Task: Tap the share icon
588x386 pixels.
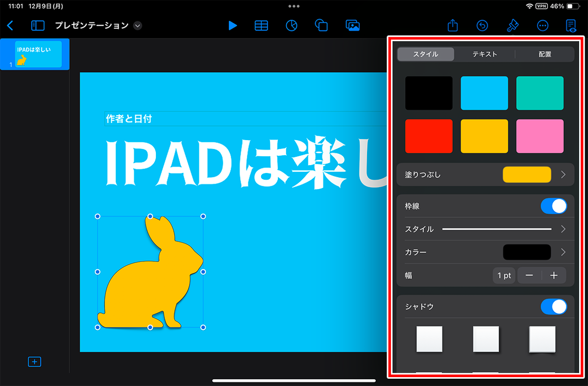Action: pyautogui.click(x=453, y=25)
